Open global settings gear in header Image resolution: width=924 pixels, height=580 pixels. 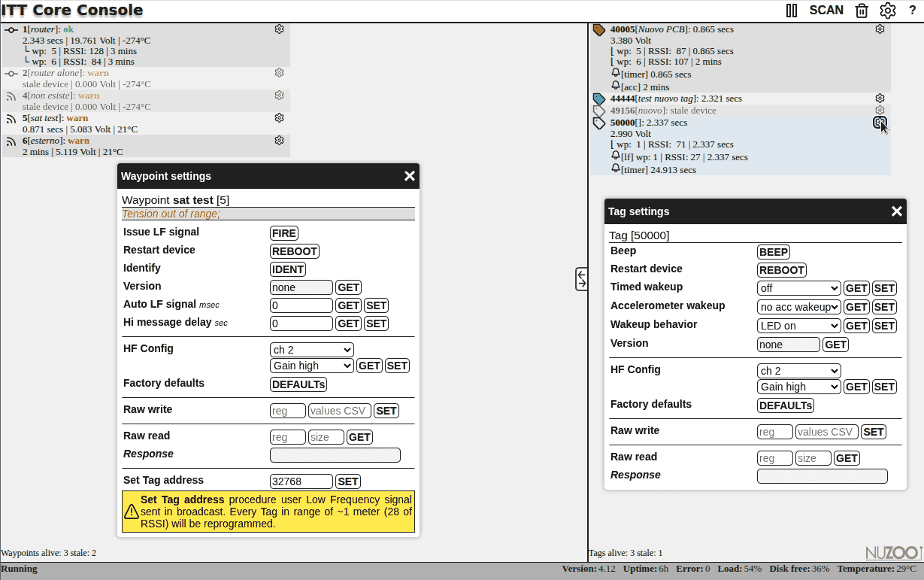click(888, 11)
